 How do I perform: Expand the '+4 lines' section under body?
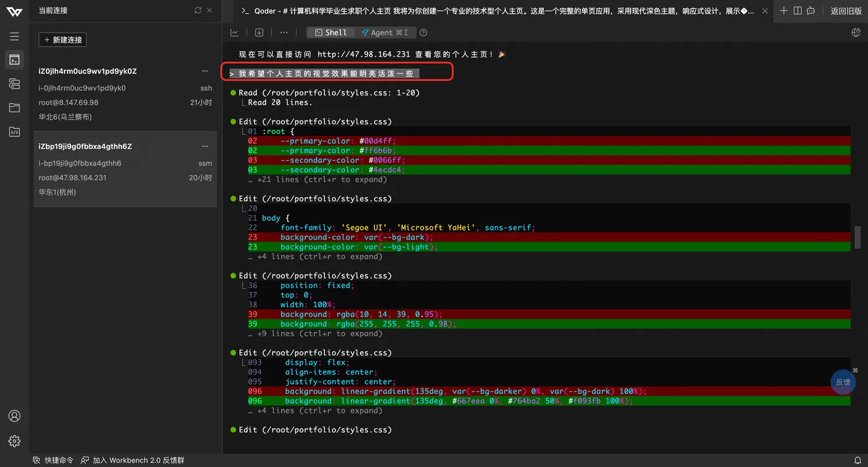[315, 256]
